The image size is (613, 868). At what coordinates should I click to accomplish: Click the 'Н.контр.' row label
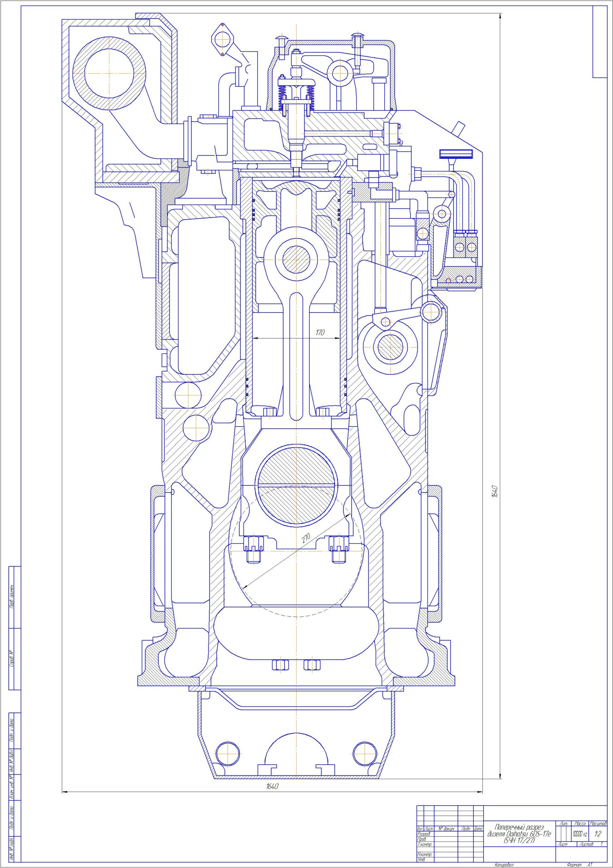coord(425,854)
